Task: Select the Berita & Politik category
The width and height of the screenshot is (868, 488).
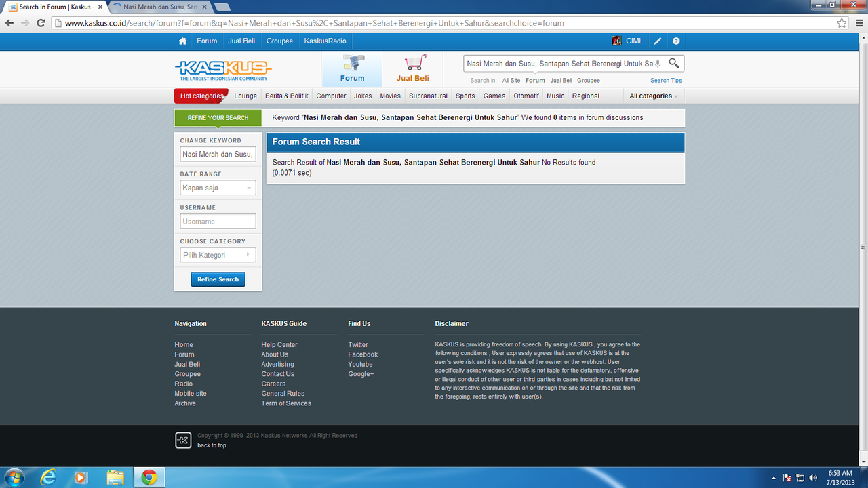Action: coord(287,96)
